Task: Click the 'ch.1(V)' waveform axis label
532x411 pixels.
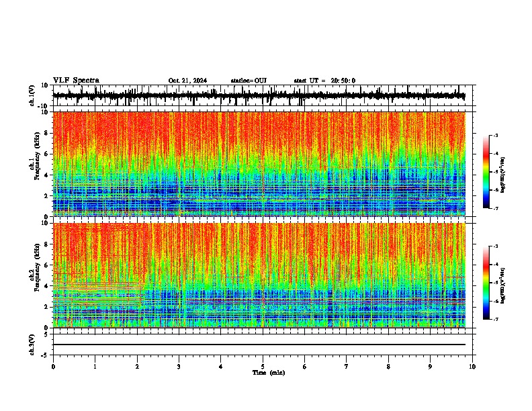Action: coord(32,95)
